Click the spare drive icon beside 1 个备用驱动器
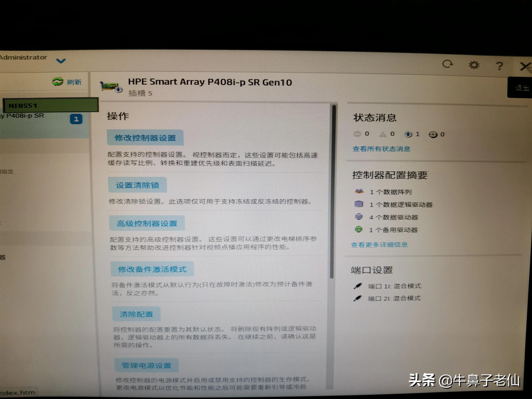Viewport: 532px width, 399px height. pos(358,229)
